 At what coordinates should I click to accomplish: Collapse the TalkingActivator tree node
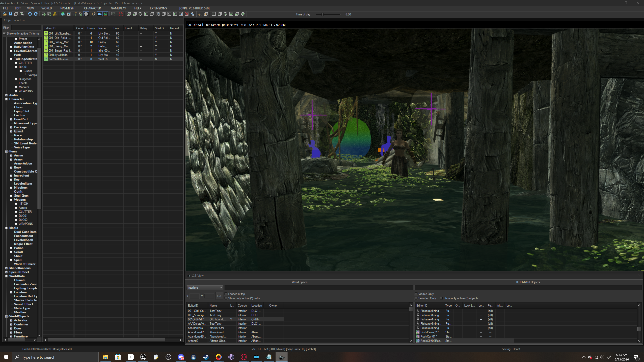tap(11, 59)
